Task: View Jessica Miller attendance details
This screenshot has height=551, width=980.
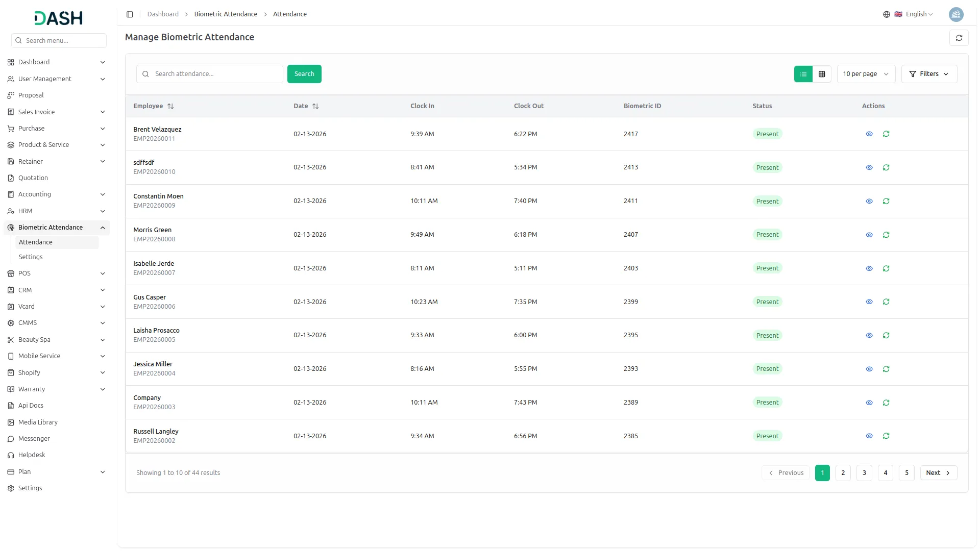Action: coord(869,369)
